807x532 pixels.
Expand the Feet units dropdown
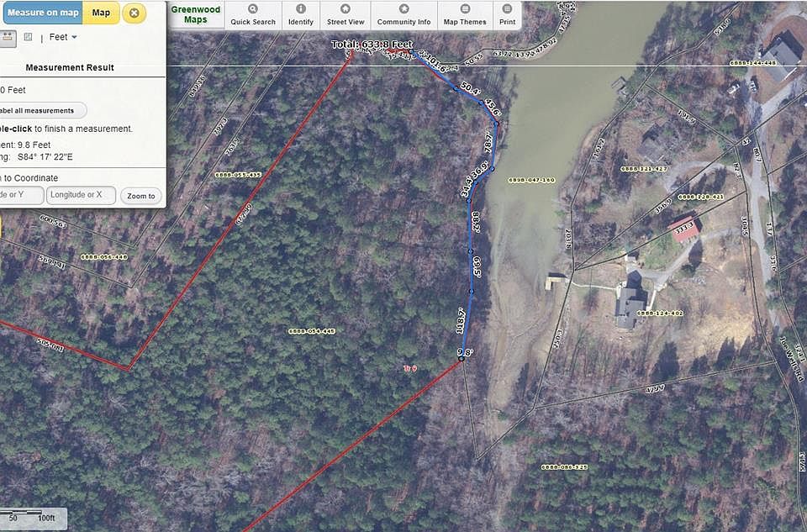[63, 37]
